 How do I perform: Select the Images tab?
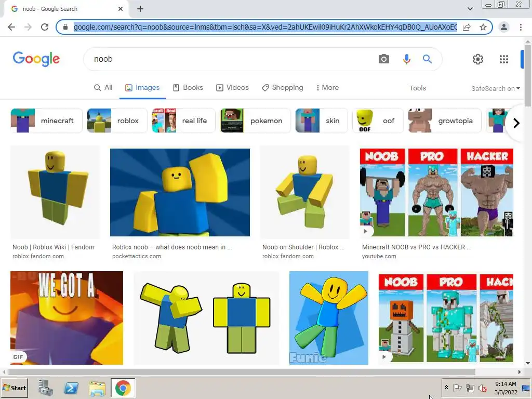point(142,87)
